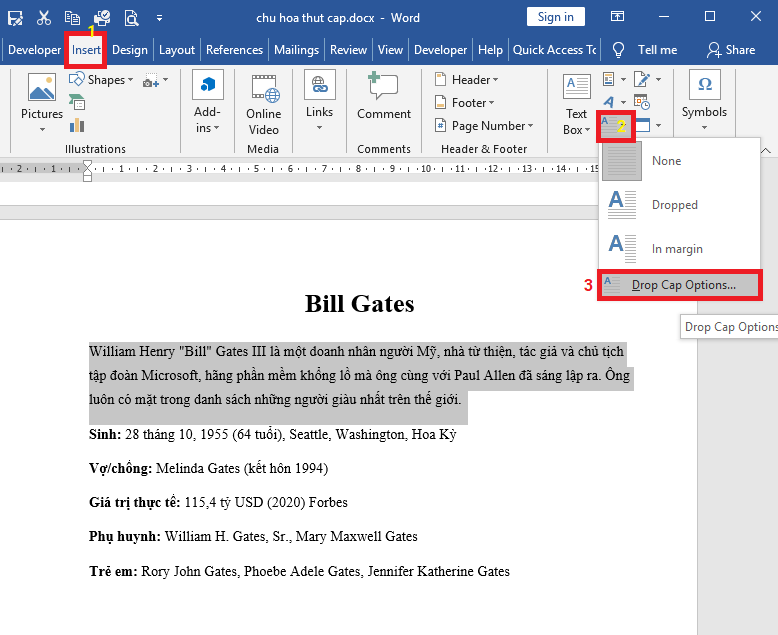Open the Page Number dropdown
Viewport: 778px width, 635px height.
[x=484, y=126]
